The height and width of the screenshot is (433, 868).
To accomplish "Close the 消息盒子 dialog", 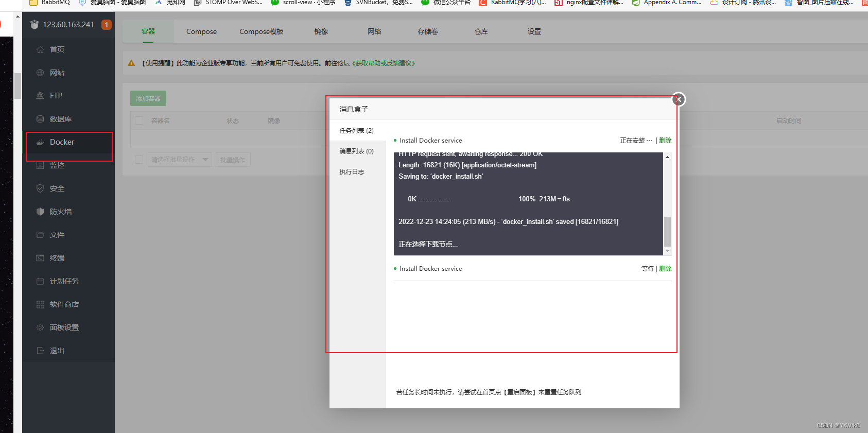I will point(679,99).
